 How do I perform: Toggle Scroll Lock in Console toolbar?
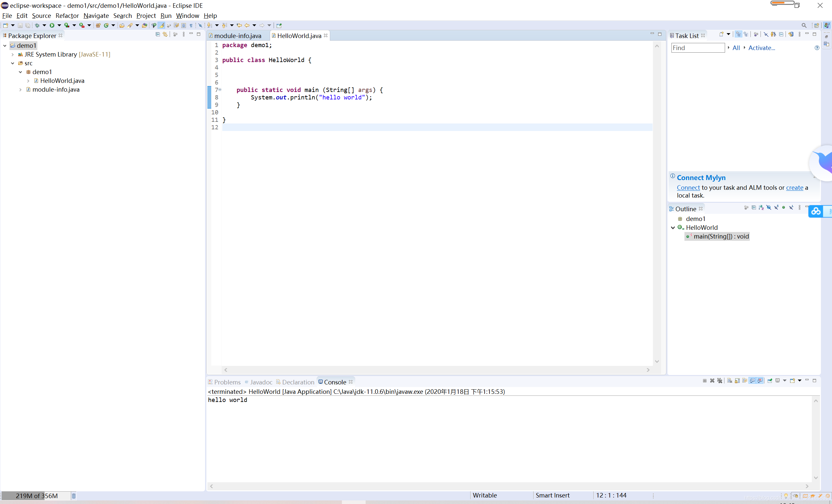(737, 381)
